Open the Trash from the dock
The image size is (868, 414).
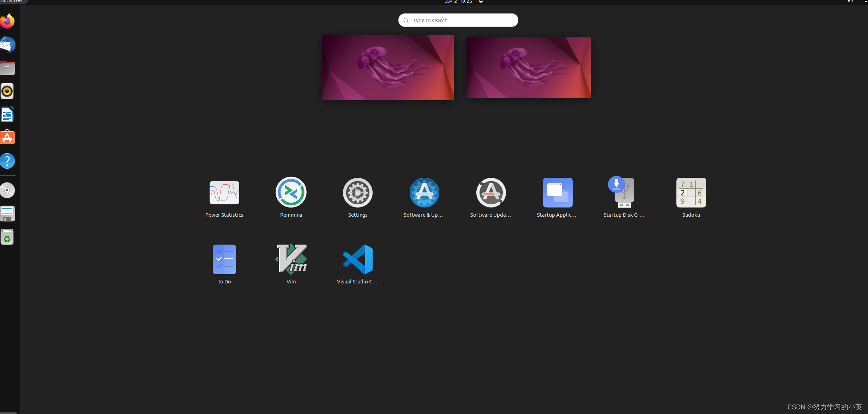pos(7,237)
